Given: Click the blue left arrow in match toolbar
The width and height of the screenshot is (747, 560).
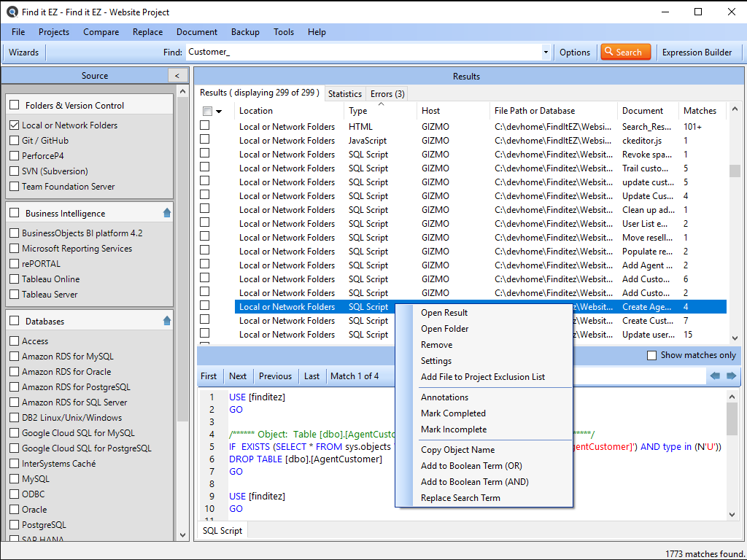Looking at the screenshot, I should pos(715,376).
